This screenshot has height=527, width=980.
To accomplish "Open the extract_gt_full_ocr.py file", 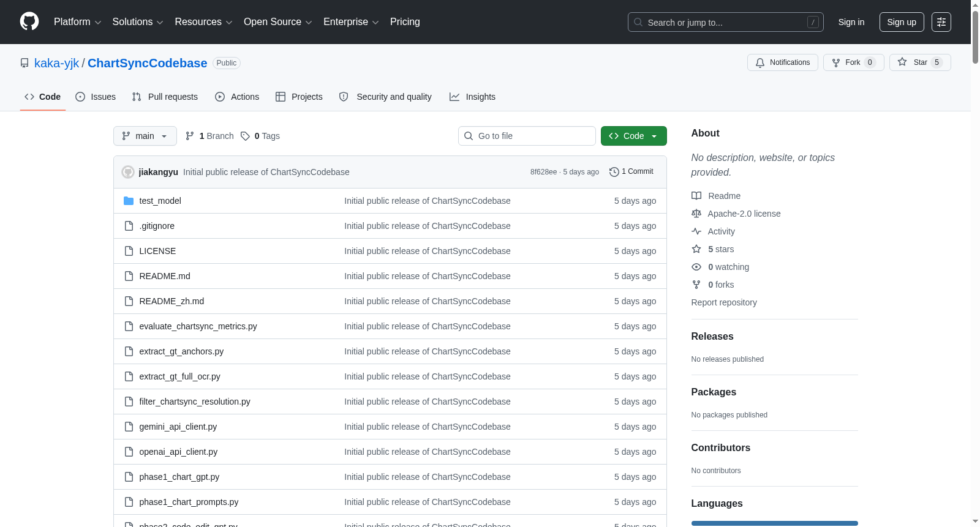I will [180, 376].
